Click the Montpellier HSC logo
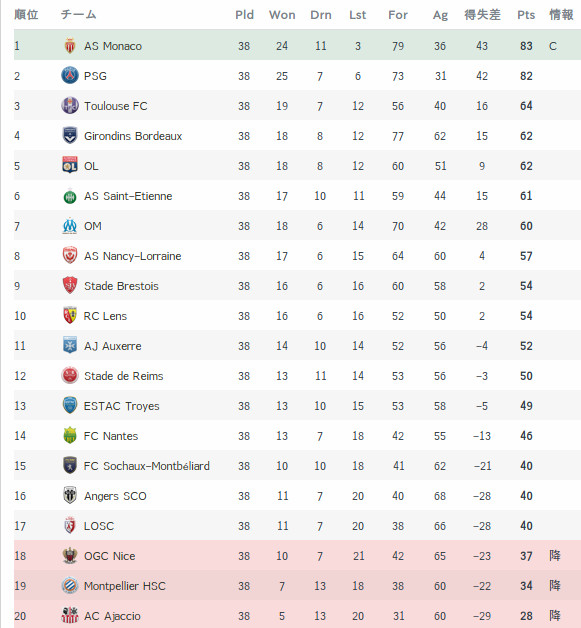Viewport: 581px width, 628px height. [x=70, y=586]
